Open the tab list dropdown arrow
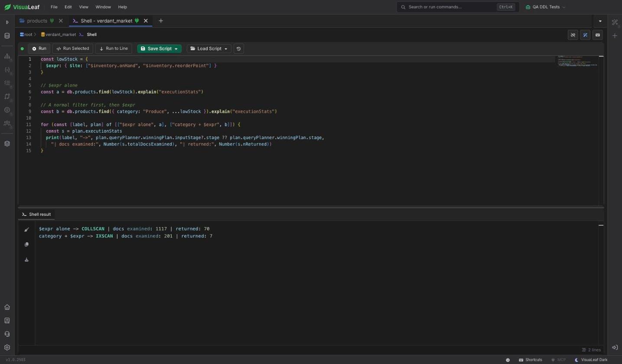The image size is (622, 364). [600, 21]
